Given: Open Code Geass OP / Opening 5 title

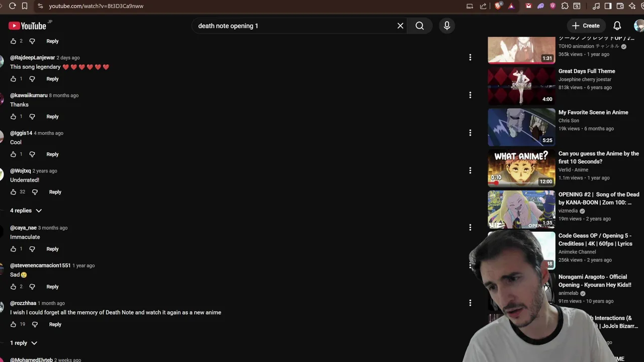Looking at the screenshot, I should [595, 240].
